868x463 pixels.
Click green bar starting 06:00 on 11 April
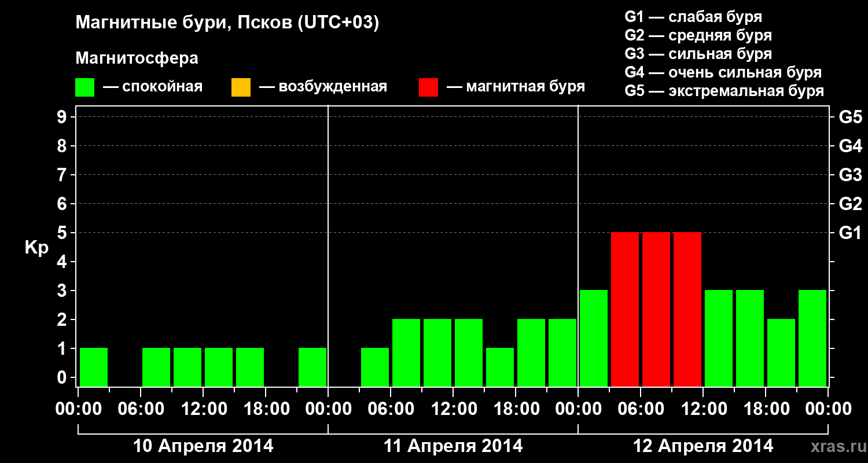(406, 352)
